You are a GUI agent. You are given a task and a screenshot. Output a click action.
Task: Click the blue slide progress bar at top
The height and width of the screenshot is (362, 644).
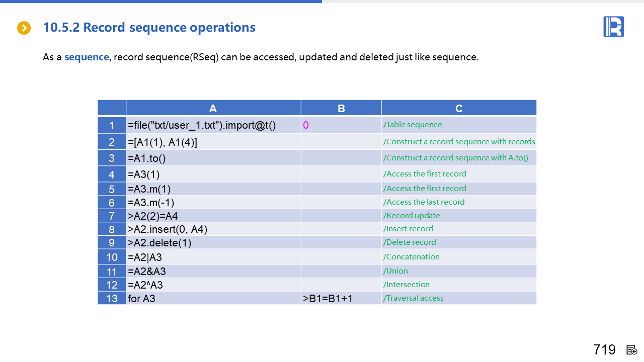[x=161, y=2]
